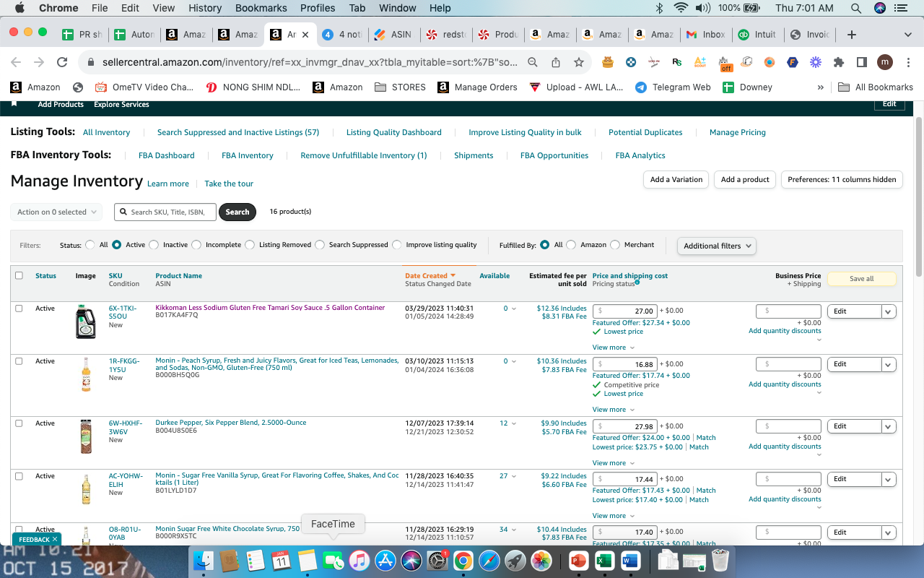Select the "Listing Removed" status filter

pos(250,245)
